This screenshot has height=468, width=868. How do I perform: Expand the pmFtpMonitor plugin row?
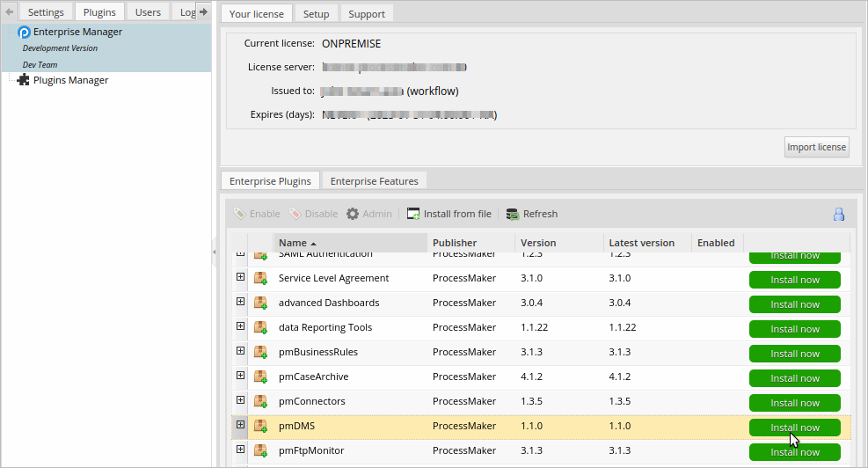[240, 450]
